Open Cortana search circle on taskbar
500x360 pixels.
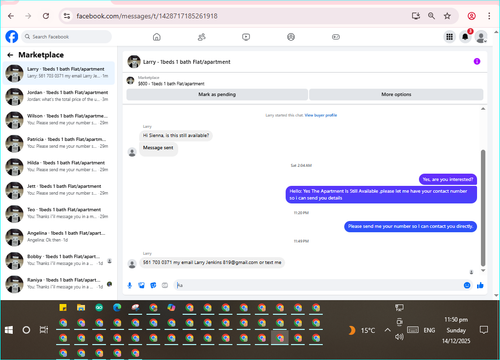tap(26, 330)
